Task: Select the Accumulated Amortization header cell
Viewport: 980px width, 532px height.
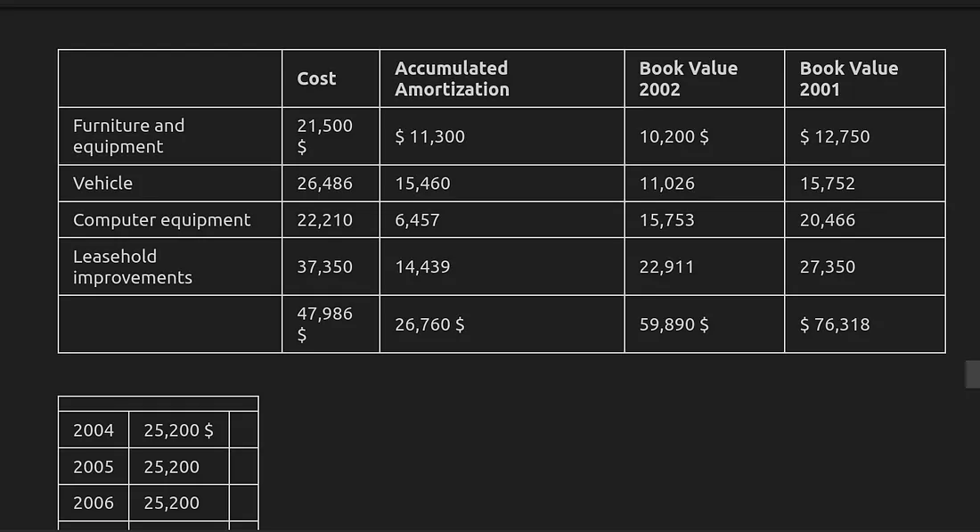Action: click(502, 78)
